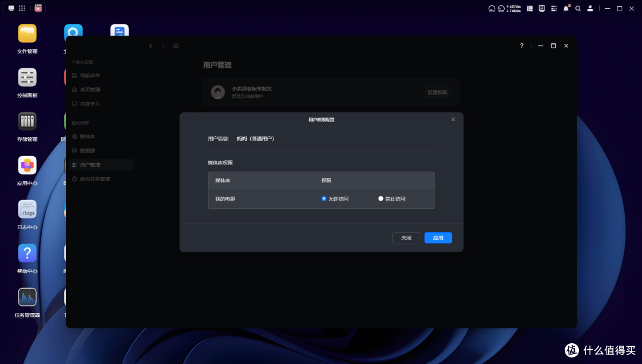The height and width of the screenshot is (364, 642).
Task: Open the sliders settings icon in top bar
Action: 554,8
